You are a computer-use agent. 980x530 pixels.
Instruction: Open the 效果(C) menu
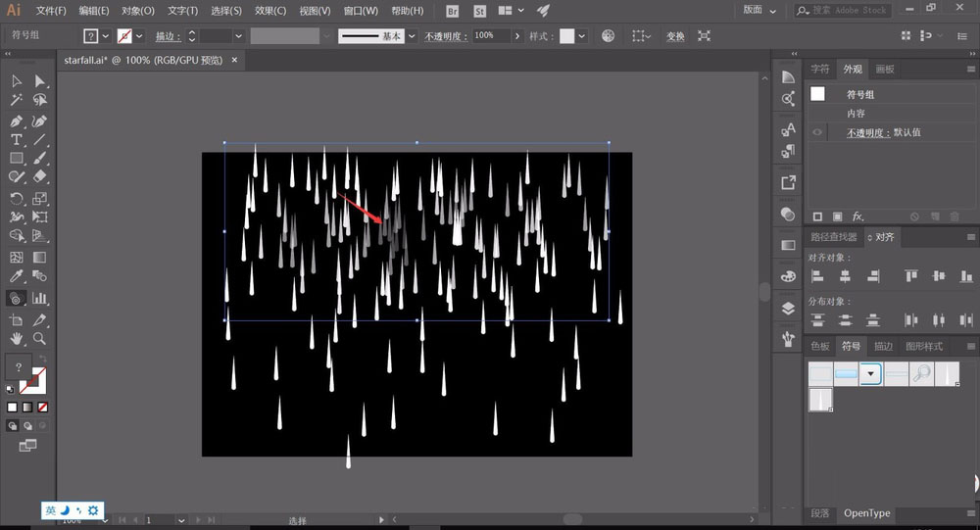pyautogui.click(x=270, y=11)
